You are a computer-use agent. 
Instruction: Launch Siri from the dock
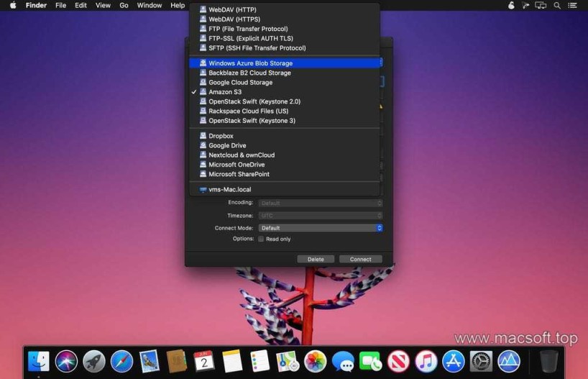[66, 360]
